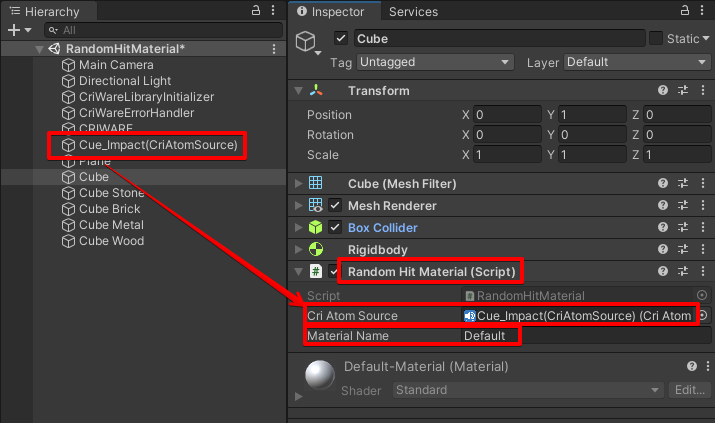The width and height of the screenshot is (715, 423).
Task: Edit the Material Name field Default
Action: click(586, 336)
